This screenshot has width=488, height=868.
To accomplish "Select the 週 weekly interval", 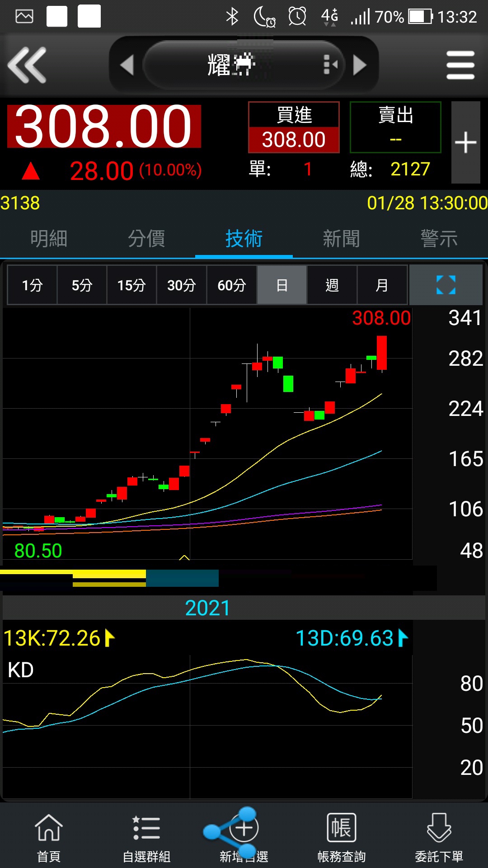I will click(332, 285).
